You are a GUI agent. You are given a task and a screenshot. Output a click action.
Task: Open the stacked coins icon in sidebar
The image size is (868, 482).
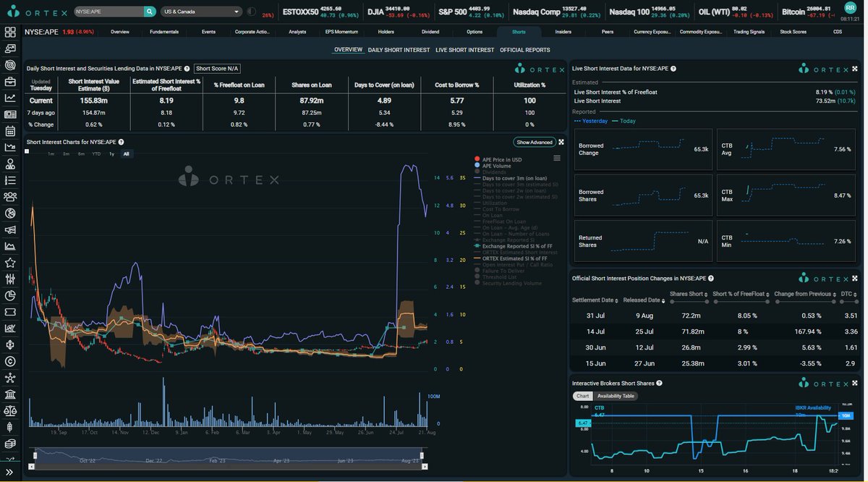pyautogui.click(x=10, y=444)
